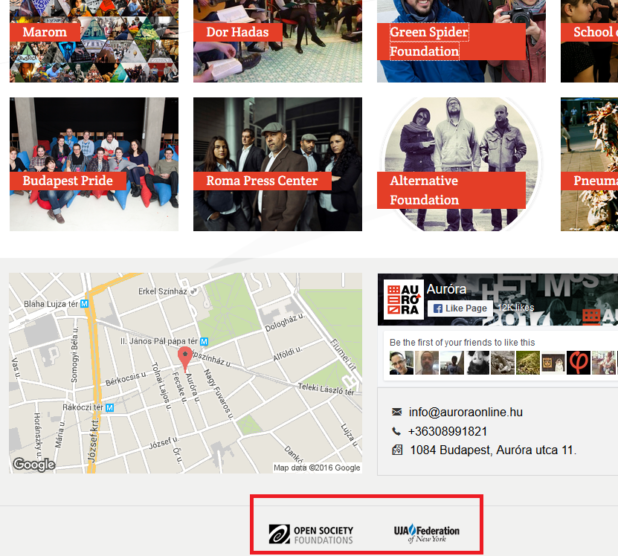Click the Blaha Lujza tér metro icon
This screenshot has width=618, height=556.
coord(85,303)
